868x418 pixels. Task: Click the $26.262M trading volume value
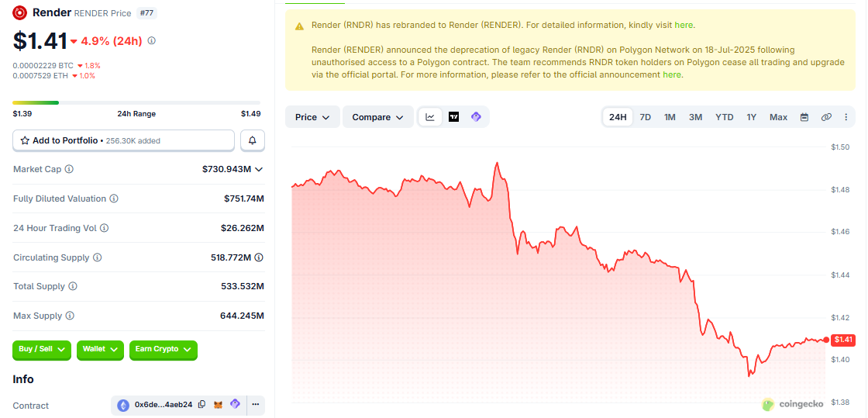(x=243, y=227)
